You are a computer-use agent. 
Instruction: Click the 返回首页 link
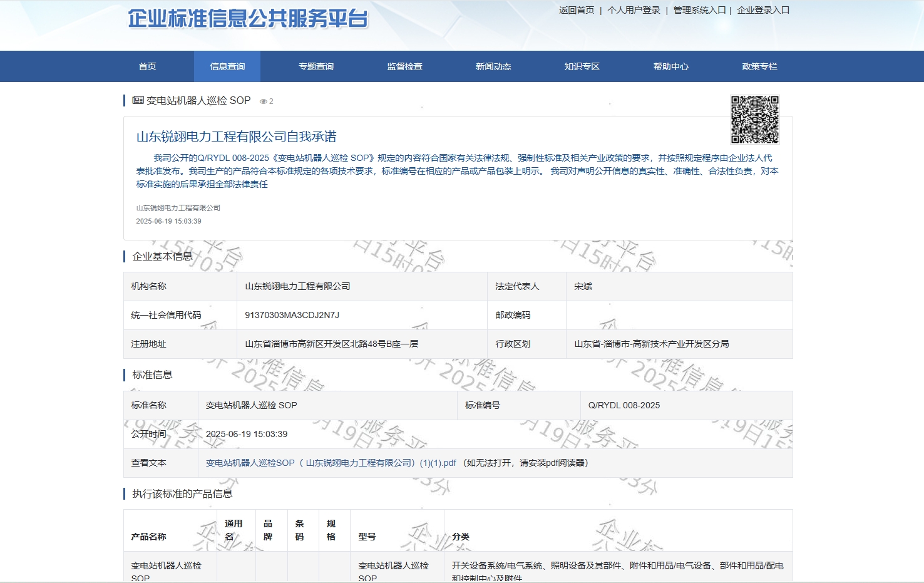[577, 10]
